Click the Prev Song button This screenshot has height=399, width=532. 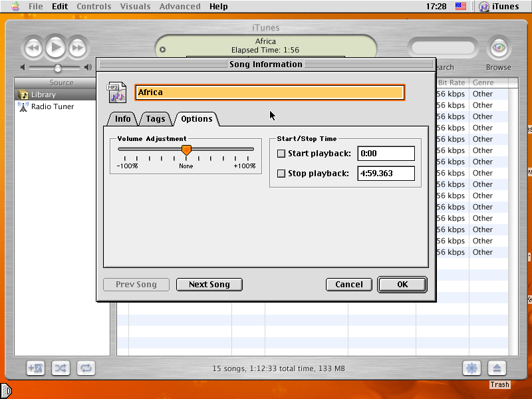(x=136, y=285)
